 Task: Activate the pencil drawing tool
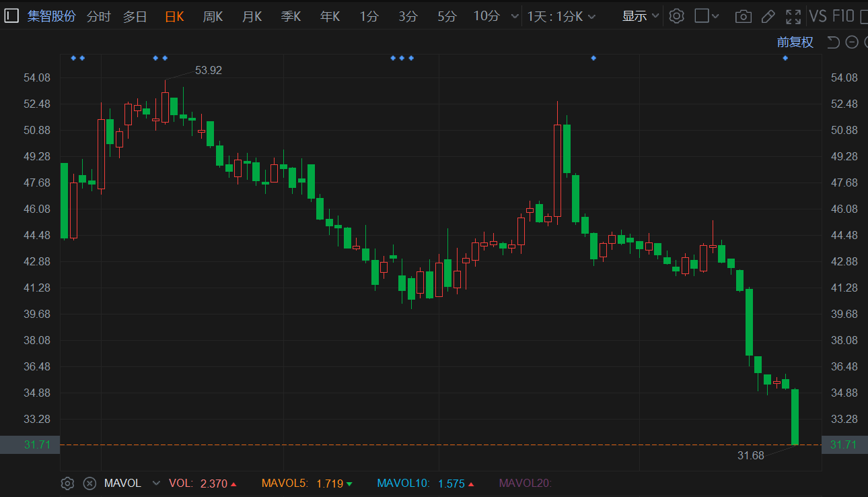pos(768,16)
